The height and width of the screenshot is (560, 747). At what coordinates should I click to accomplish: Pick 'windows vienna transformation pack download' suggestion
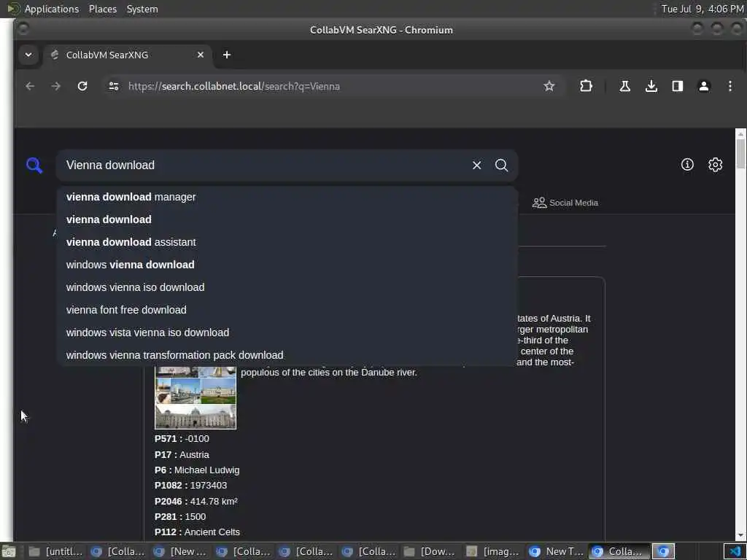point(287,355)
